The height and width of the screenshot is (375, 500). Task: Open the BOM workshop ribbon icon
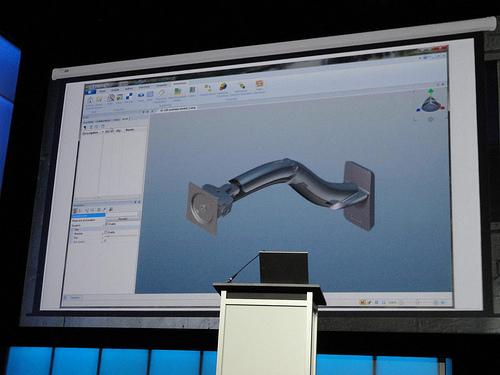(x=150, y=95)
